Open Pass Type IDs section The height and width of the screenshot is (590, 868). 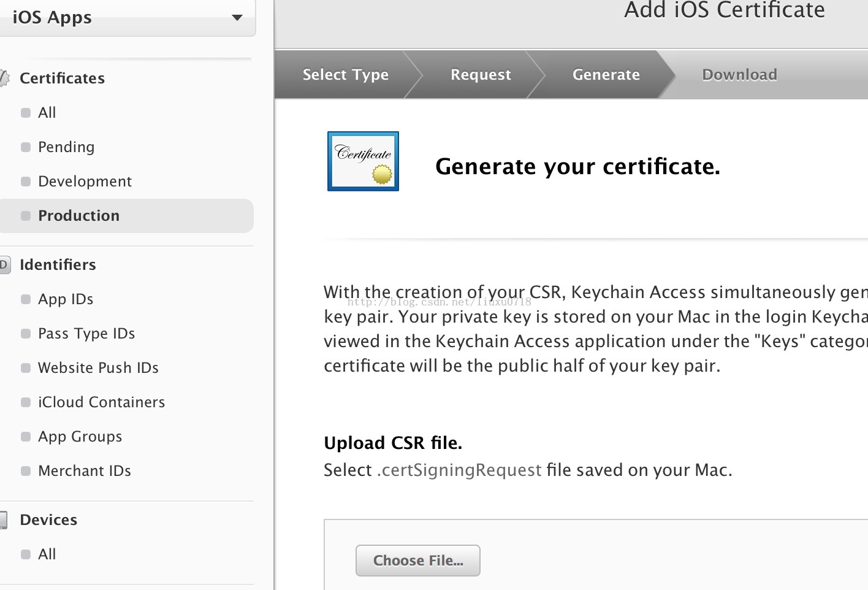coord(86,334)
